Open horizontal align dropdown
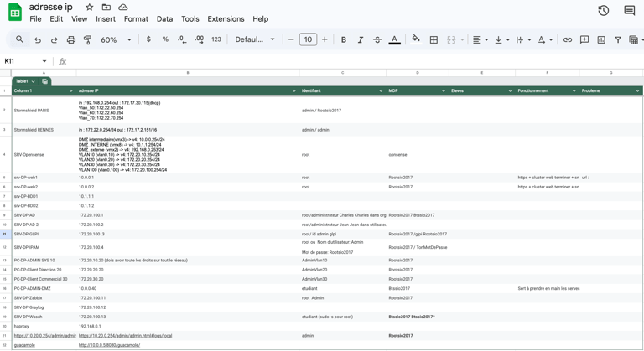This screenshot has width=644, height=351. [480, 40]
